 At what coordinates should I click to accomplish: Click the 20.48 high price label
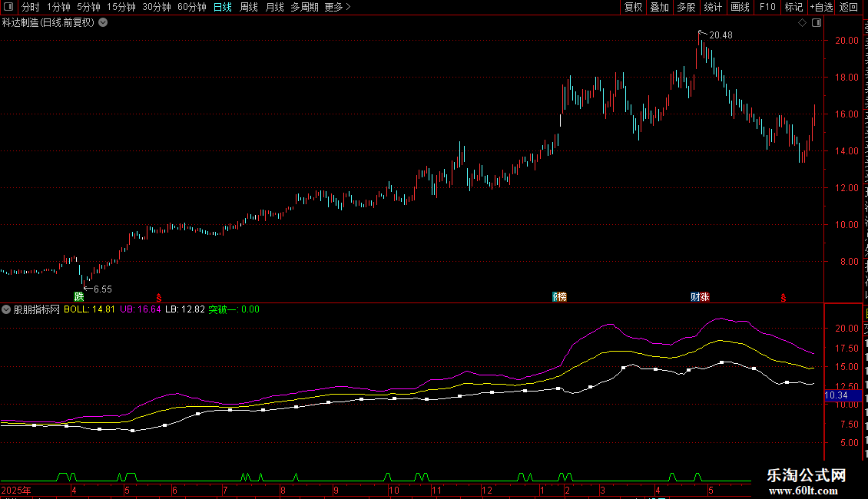click(721, 35)
